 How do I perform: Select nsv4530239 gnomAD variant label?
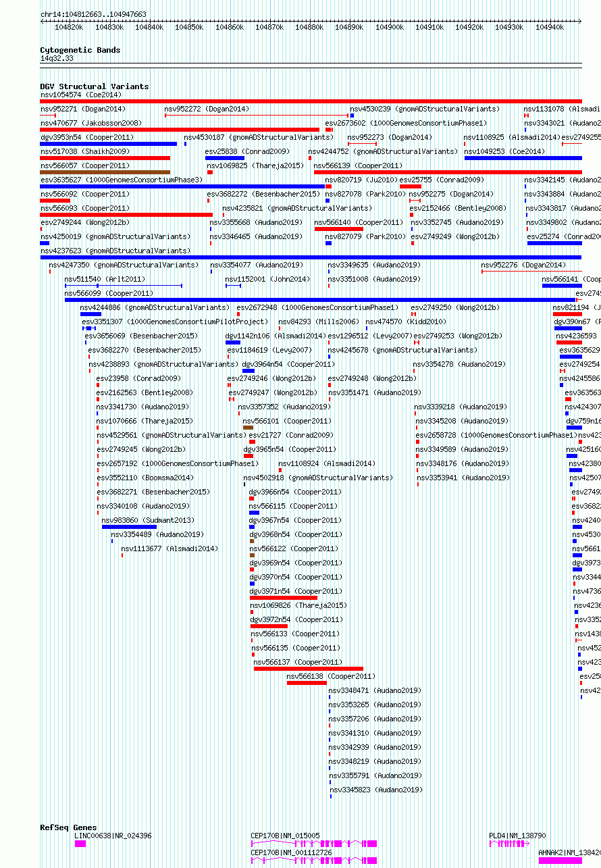425,109
